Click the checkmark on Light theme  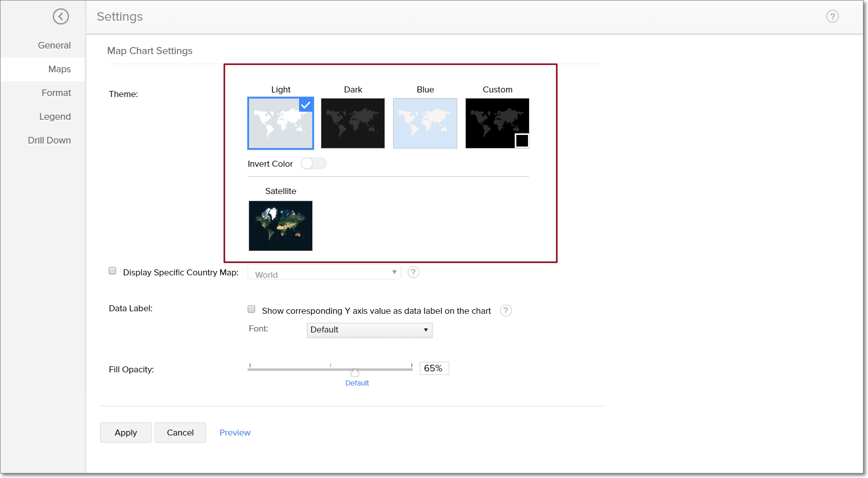coord(306,105)
